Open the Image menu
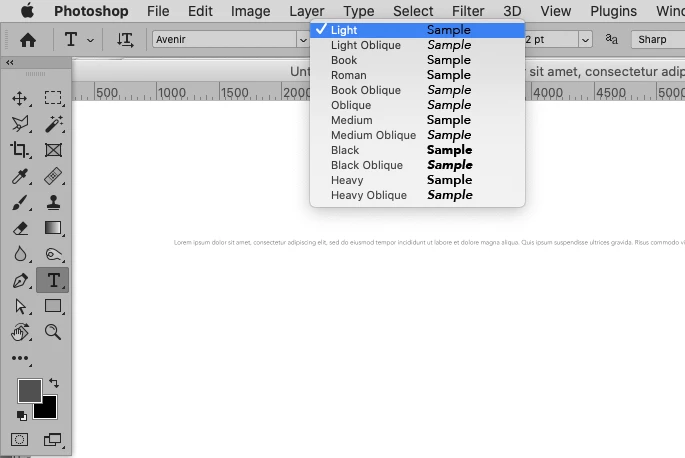The width and height of the screenshot is (685, 458). pos(250,11)
